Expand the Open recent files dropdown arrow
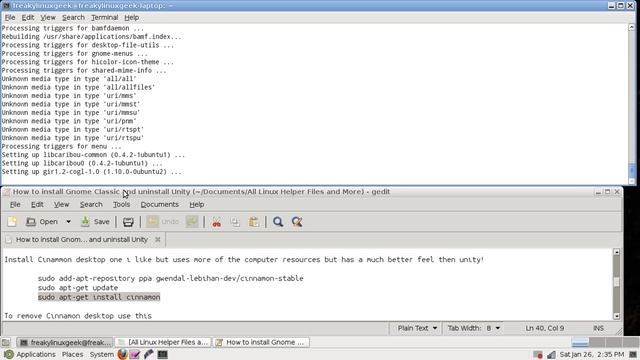Screen dimensions: 640x360 point(69,222)
